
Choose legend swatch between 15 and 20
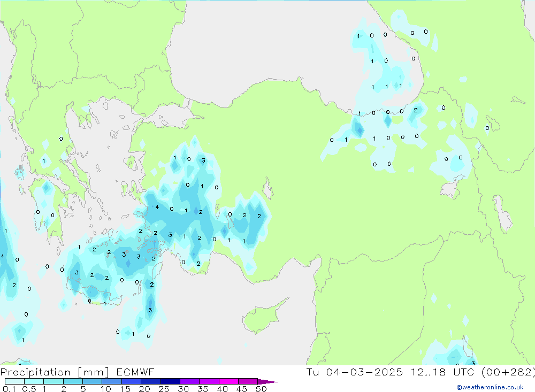[x=131, y=381]
